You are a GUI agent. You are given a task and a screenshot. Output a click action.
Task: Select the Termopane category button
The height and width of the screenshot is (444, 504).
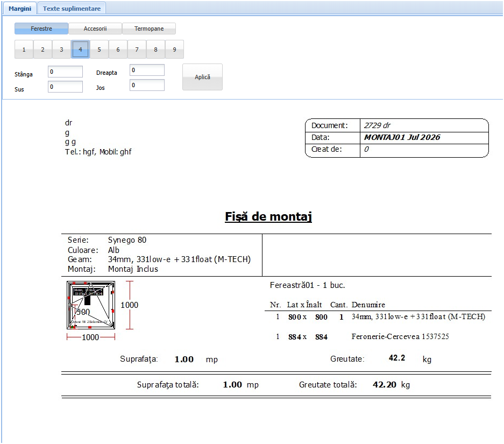[149, 29]
